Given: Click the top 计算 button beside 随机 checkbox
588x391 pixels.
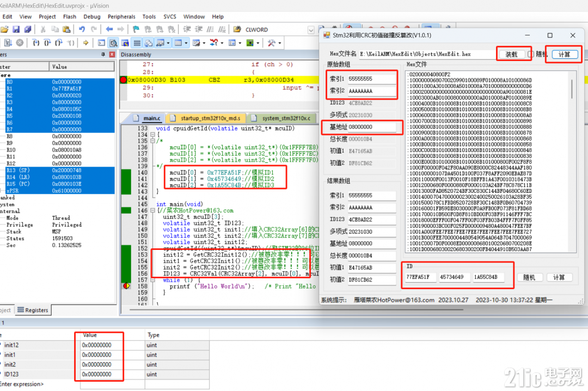Looking at the screenshot, I should click(x=565, y=54).
